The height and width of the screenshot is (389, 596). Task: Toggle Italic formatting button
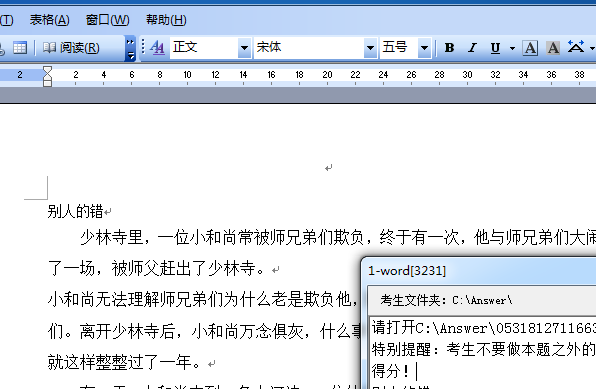tap(472, 48)
